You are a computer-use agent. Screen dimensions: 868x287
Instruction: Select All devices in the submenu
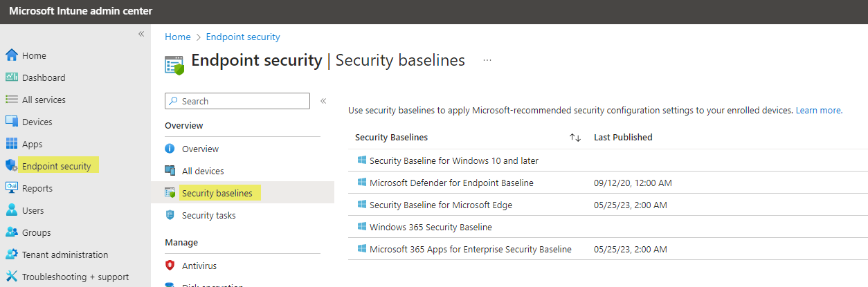(x=203, y=171)
